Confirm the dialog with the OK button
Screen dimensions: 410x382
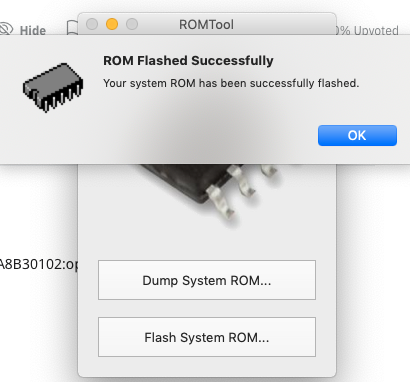click(357, 135)
